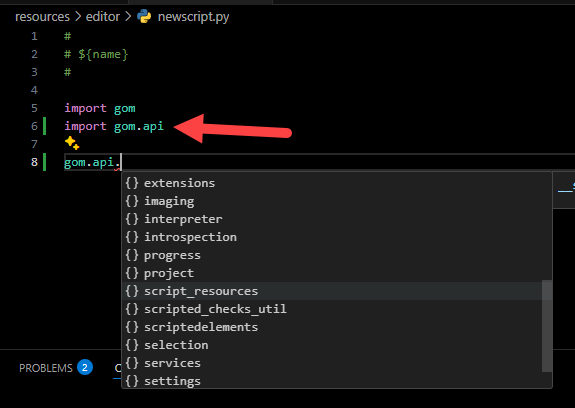Click the module icon beside 'imaging'

pyautogui.click(x=132, y=201)
